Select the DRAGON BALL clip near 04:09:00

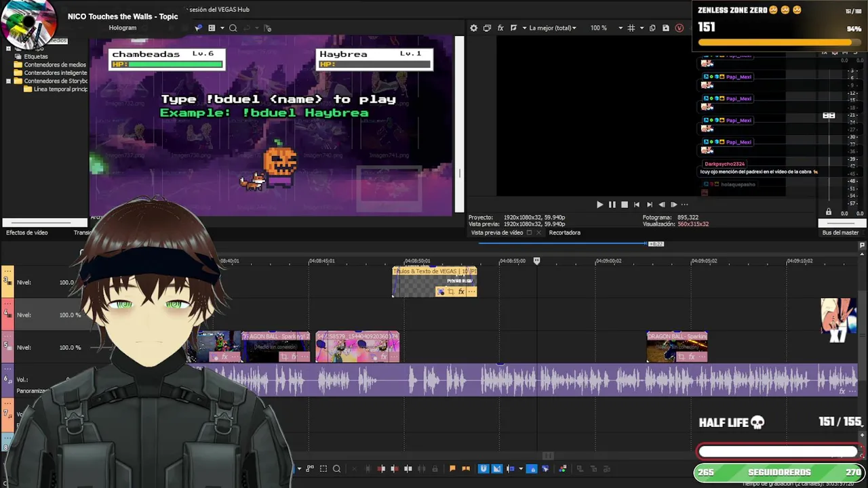tap(677, 346)
